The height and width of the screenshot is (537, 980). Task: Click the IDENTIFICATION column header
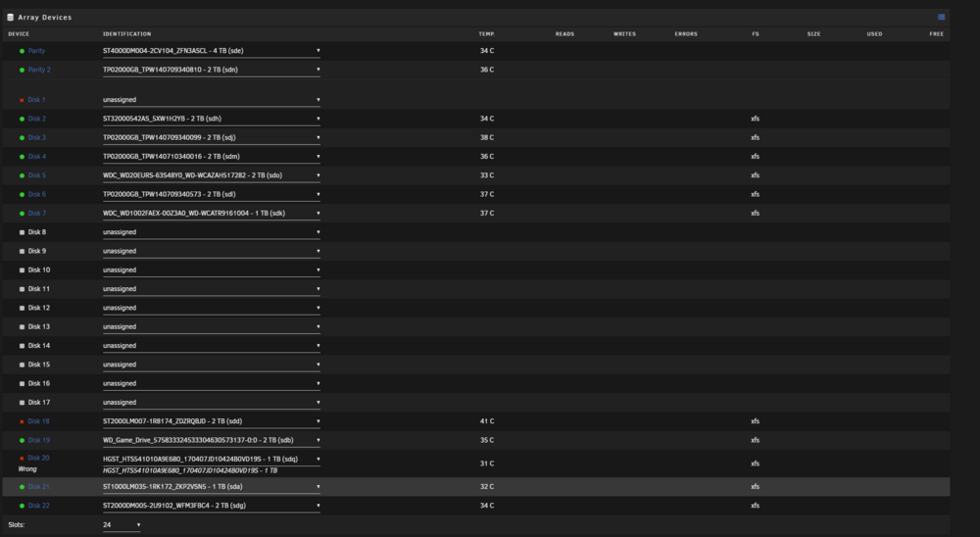tap(126, 34)
